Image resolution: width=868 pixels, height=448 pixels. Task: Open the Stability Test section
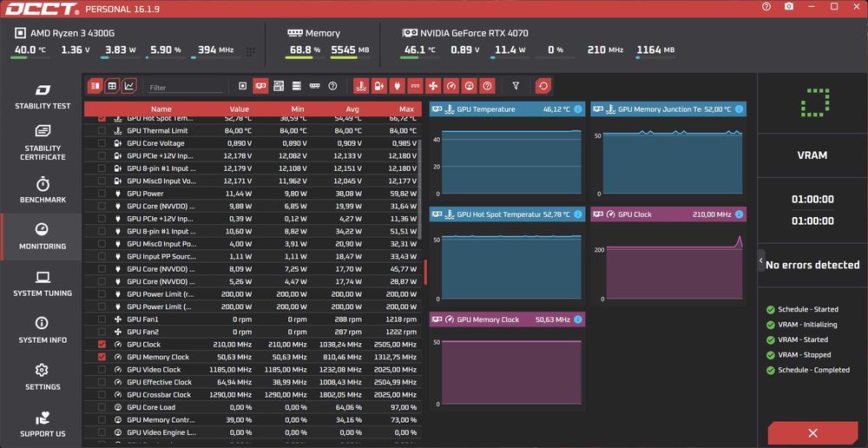point(43,96)
